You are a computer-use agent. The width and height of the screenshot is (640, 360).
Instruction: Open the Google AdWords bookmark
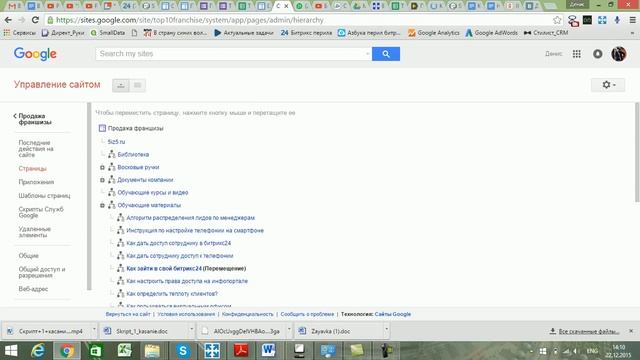(491, 33)
